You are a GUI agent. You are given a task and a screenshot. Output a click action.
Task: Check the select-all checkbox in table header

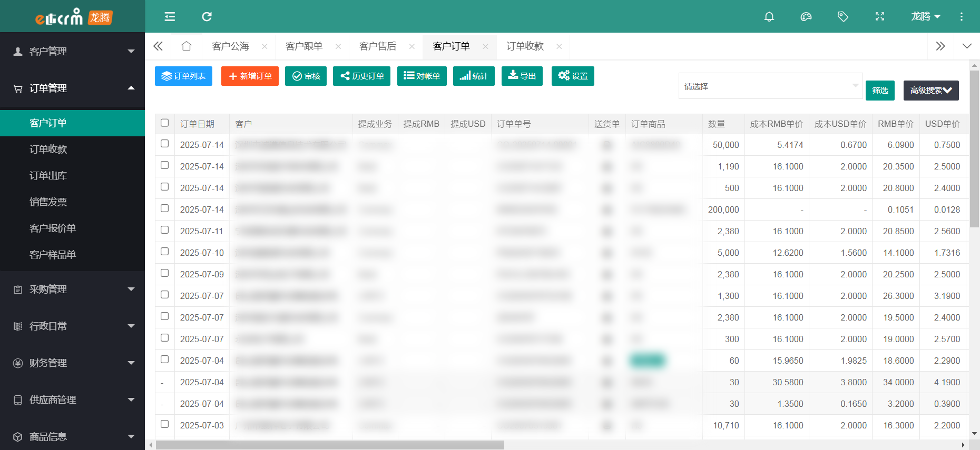coord(164,123)
